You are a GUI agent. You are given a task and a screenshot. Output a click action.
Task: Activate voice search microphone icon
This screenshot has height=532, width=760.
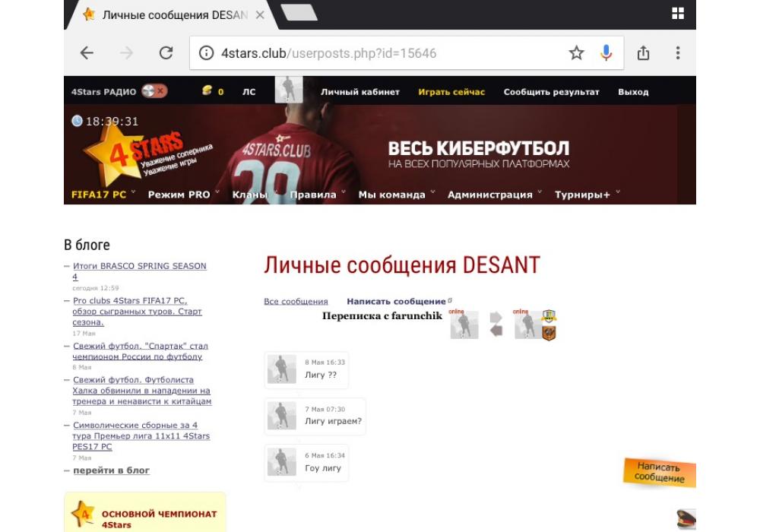(x=606, y=52)
